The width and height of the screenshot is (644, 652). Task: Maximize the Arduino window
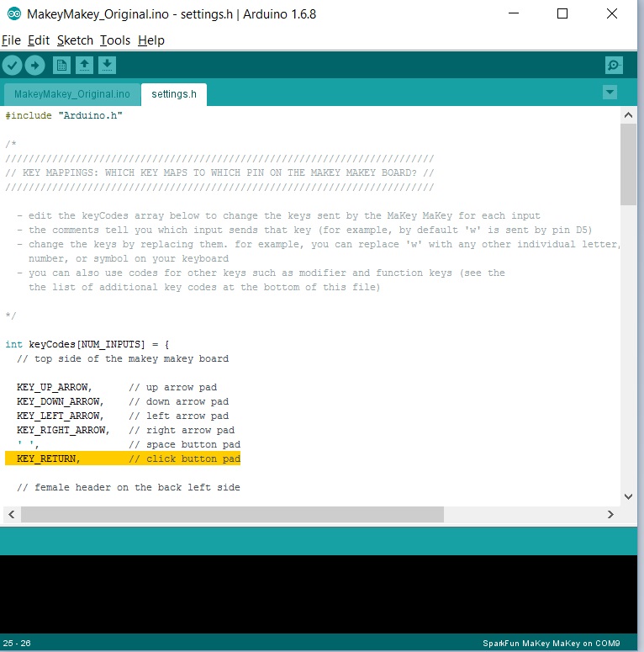click(x=562, y=13)
